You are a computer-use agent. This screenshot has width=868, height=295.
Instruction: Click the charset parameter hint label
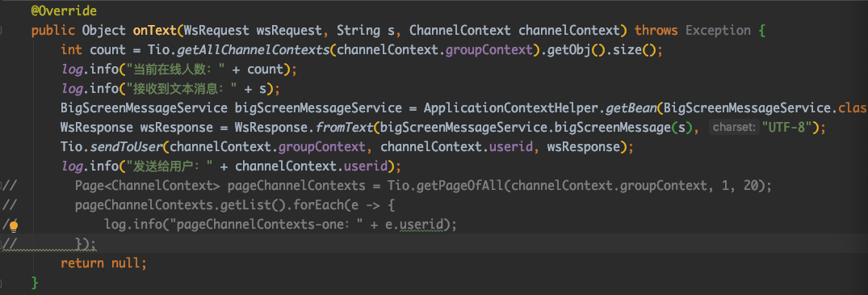733,128
